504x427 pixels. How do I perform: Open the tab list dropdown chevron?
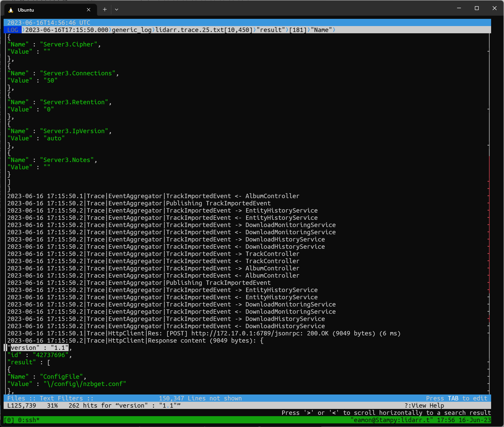117,9
